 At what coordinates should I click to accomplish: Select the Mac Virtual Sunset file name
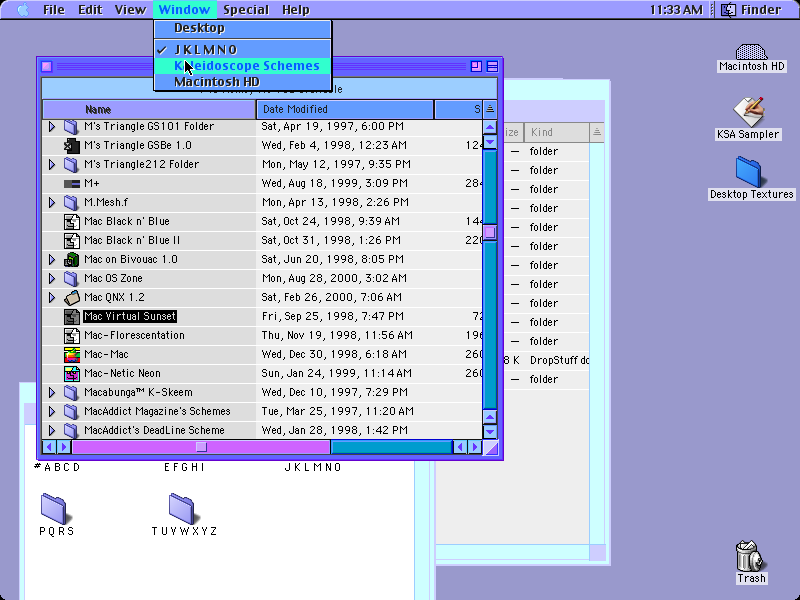pos(130,316)
